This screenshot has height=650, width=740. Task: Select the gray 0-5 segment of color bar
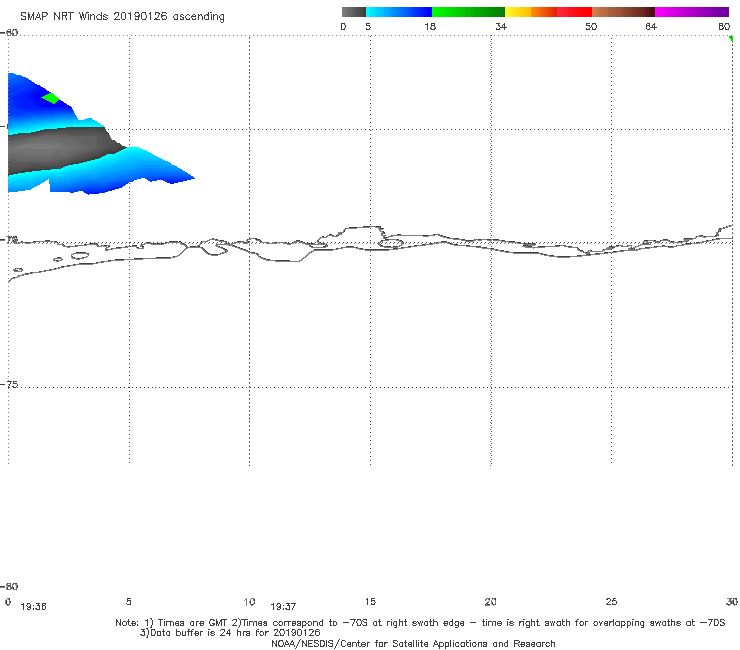[353, 12]
